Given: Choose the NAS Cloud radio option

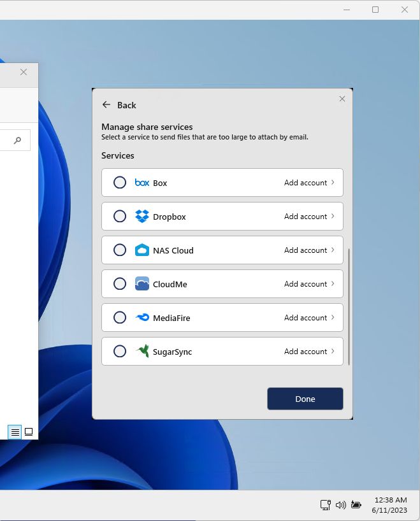Looking at the screenshot, I should point(120,250).
